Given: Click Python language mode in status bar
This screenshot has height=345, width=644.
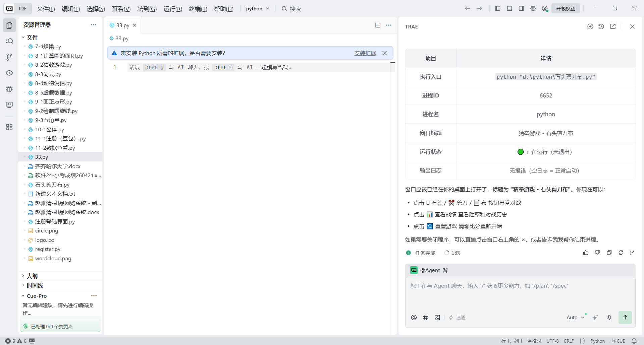Looking at the screenshot, I should click(x=597, y=341).
